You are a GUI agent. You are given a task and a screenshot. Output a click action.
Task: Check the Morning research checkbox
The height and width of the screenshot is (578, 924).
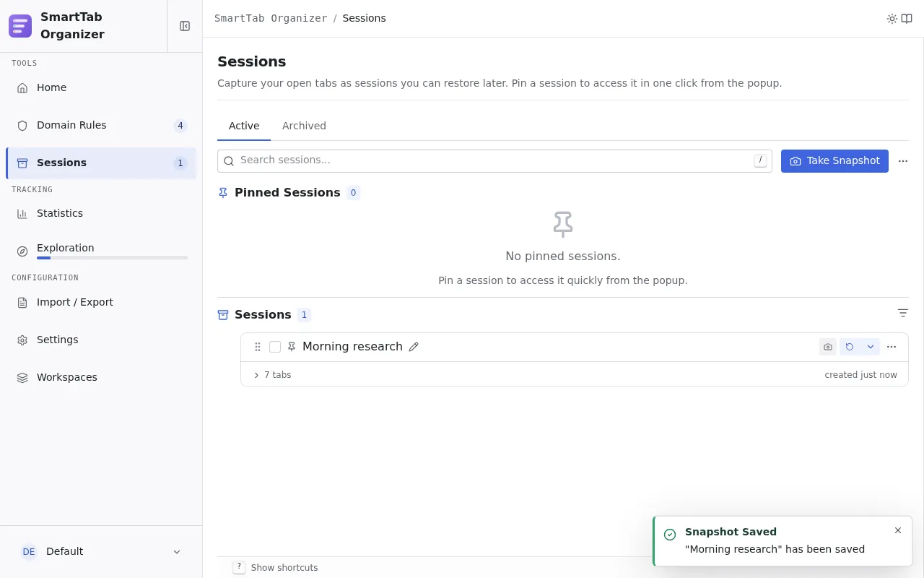(x=275, y=347)
